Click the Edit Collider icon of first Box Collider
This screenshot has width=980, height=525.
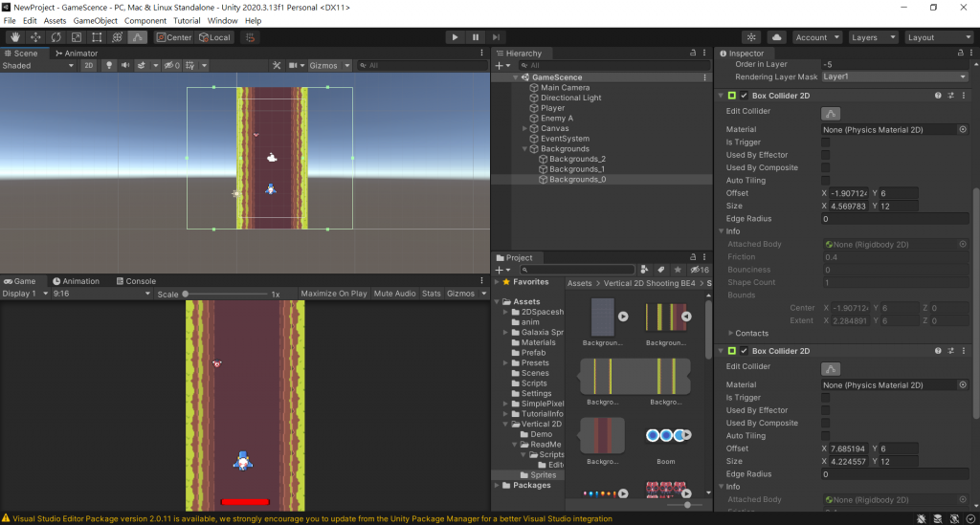click(831, 114)
